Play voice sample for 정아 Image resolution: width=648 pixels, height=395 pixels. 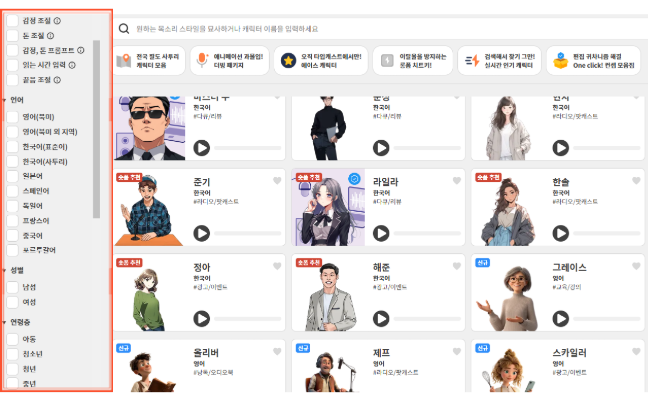coord(202,319)
